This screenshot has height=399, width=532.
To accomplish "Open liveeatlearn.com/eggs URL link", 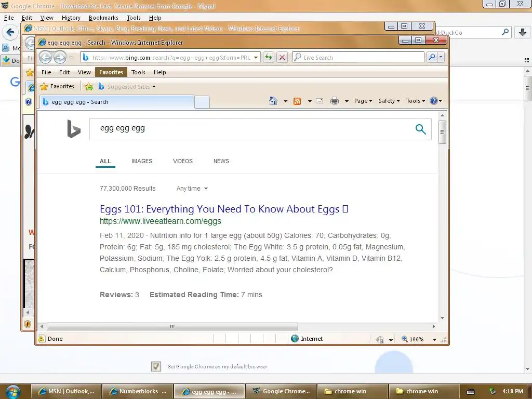I will click(161, 221).
